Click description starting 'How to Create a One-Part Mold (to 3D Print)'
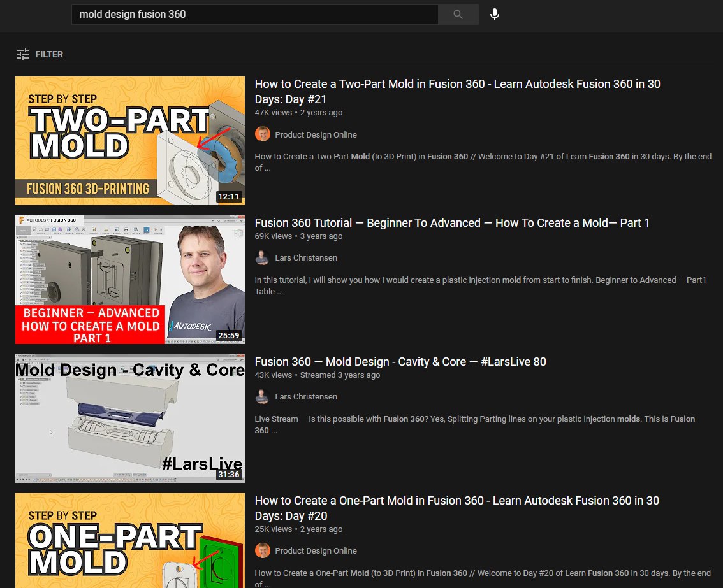Viewport: 723px width, 588px height. (x=483, y=578)
